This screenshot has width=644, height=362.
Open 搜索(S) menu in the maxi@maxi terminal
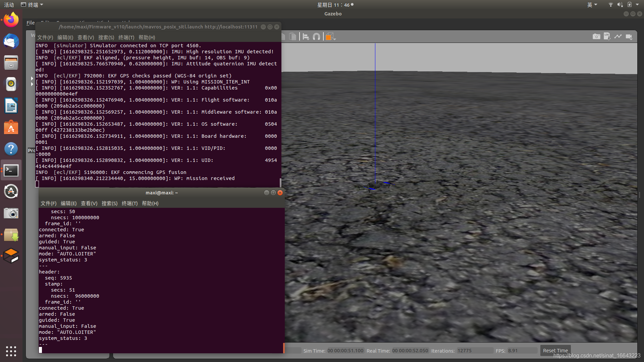pos(109,203)
